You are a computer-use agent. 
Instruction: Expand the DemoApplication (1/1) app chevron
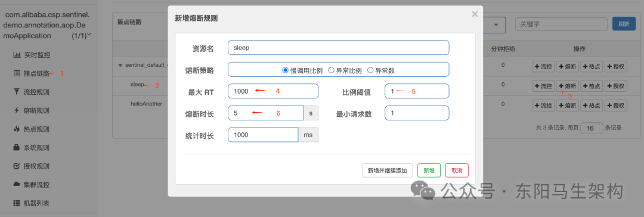(x=89, y=35)
